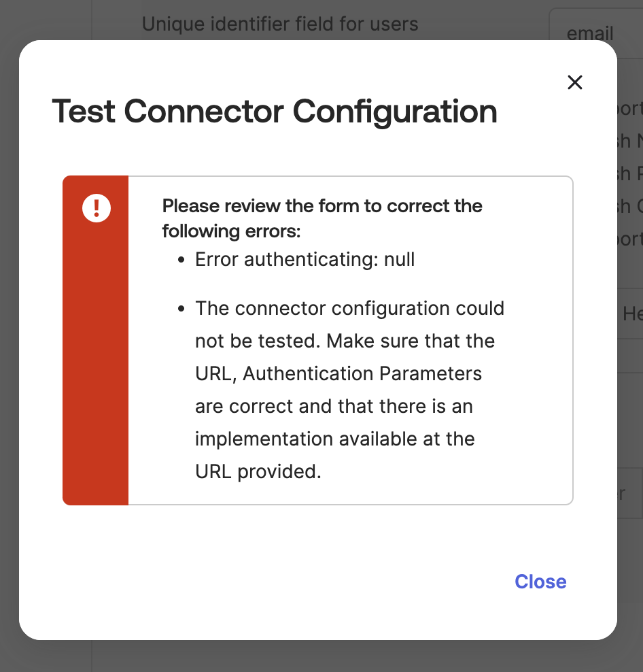Click 'Unique identifier field for users' label
The image size is (643, 672).
tap(279, 24)
